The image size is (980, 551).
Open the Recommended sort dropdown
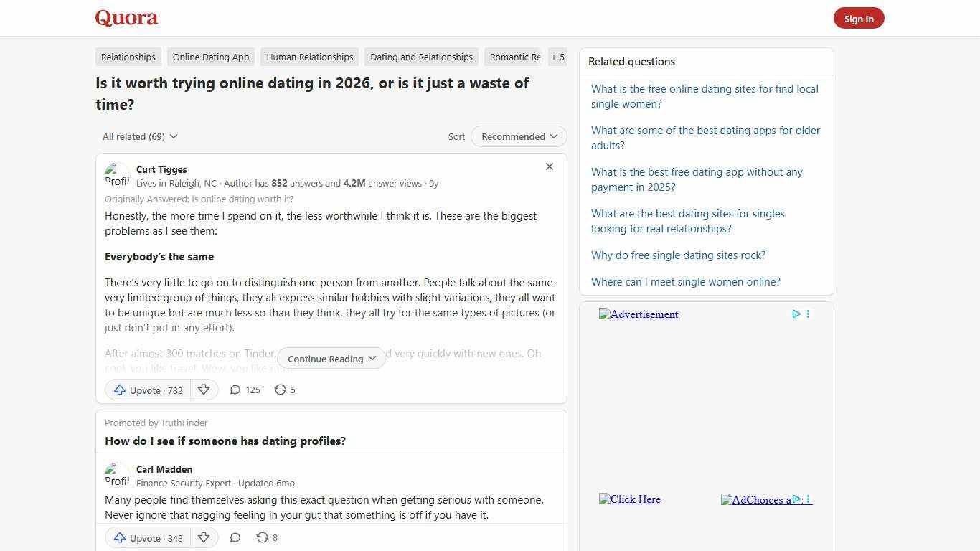click(518, 136)
